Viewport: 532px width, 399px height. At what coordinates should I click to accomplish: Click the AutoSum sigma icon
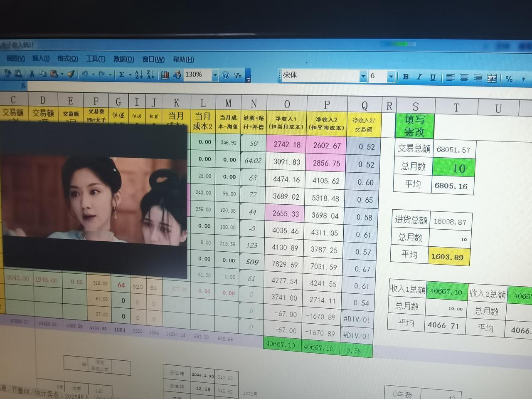tap(121, 74)
